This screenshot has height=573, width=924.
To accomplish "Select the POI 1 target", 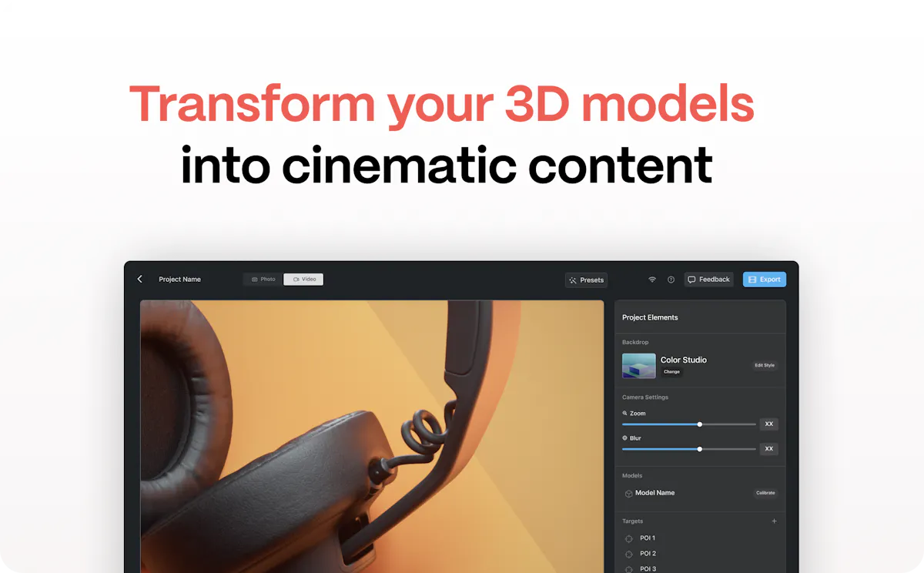I will 648,538.
